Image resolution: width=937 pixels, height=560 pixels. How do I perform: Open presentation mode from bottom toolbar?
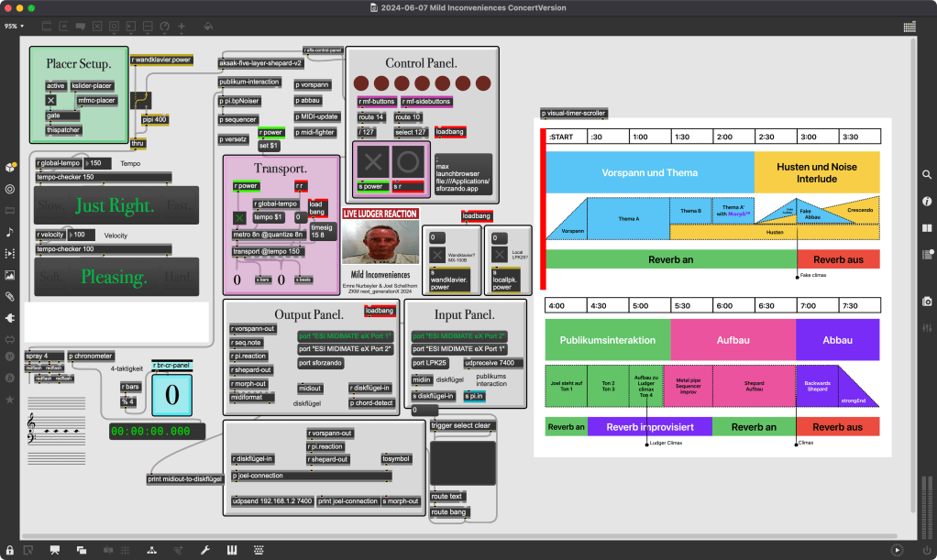55,550
